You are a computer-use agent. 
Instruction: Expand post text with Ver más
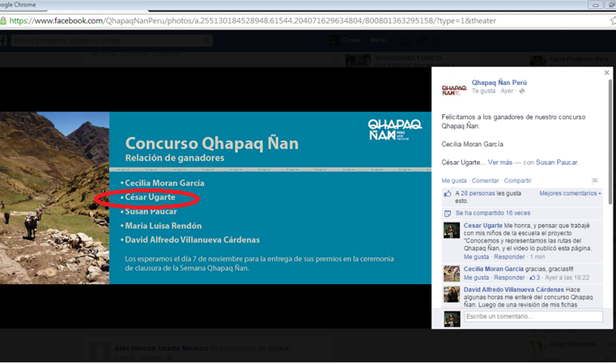pos(500,162)
